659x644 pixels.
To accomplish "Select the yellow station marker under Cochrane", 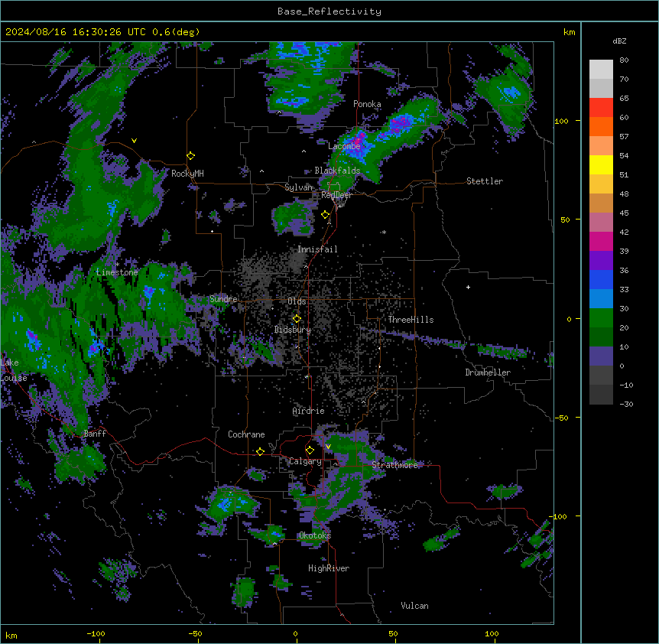I will (260, 451).
